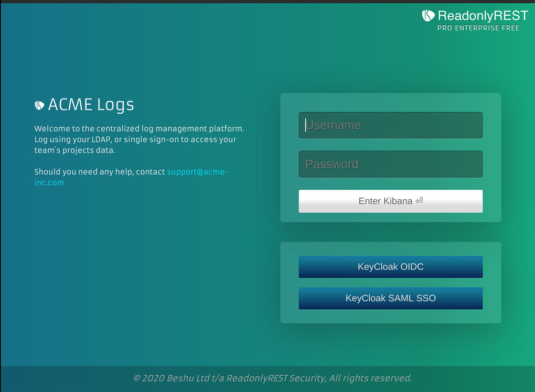The height and width of the screenshot is (392, 535).
Task: Click the ACME Logs heading text
Action: click(x=91, y=105)
